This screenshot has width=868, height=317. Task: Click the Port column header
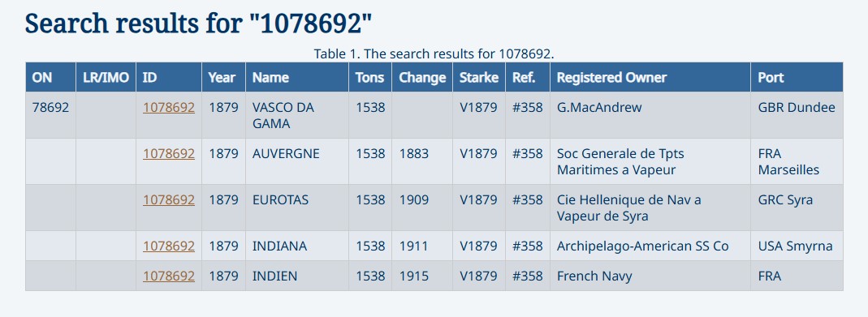tap(797, 77)
